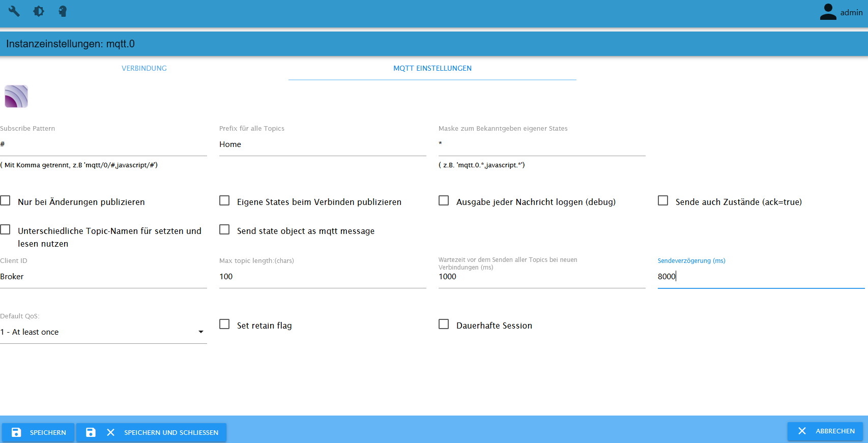The width and height of the screenshot is (868, 443).
Task: Click the Client ID input field
Action: [103, 277]
